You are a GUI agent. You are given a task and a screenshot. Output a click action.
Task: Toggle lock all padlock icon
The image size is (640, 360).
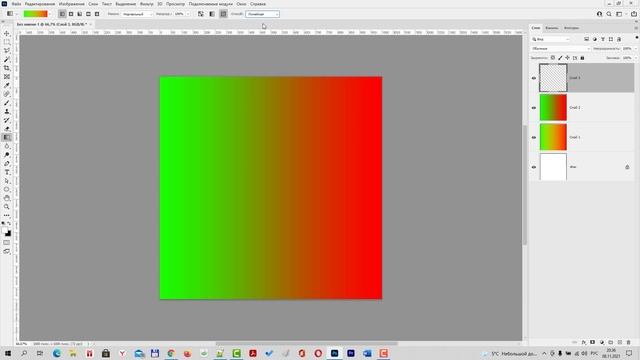[x=582, y=58]
